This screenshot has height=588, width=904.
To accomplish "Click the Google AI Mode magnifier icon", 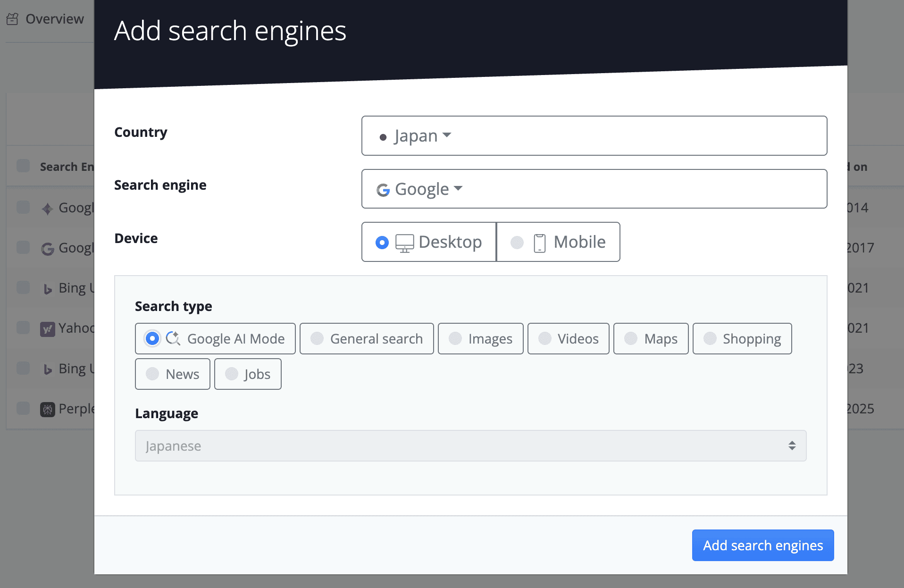I will 173,338.
